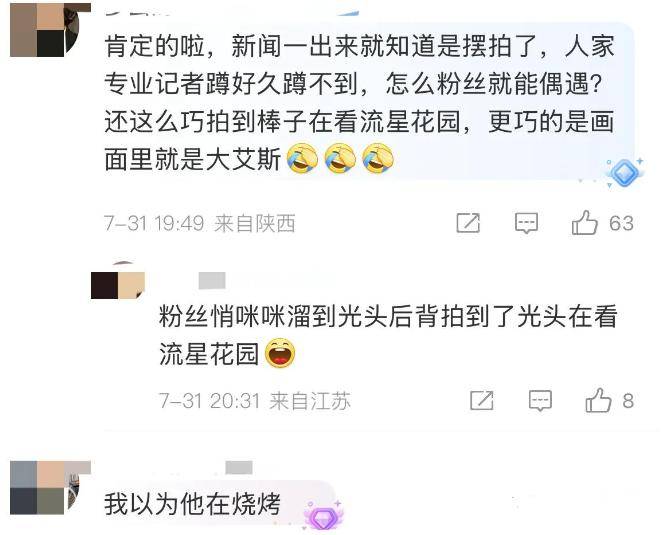Viewport: 672px width, 535px height.
Task: Open username above 我以为他在烧烤 comment
Action: [x=239, y=467]
